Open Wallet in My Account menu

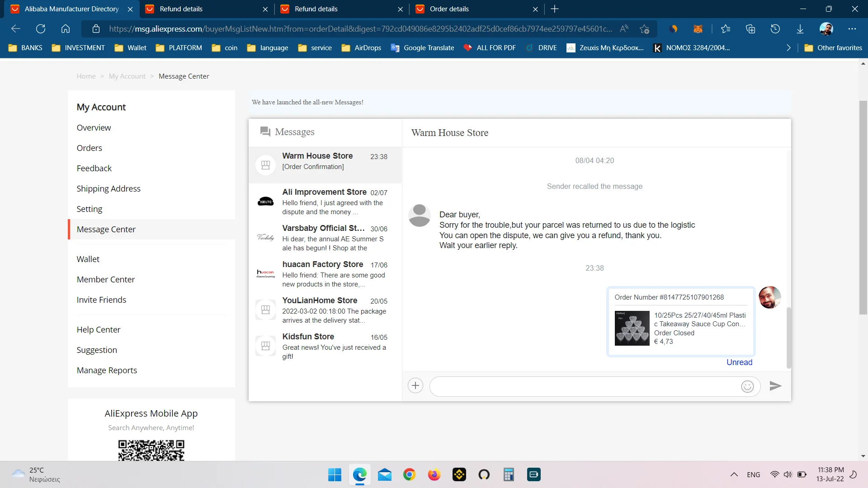pyautogui.click(x=88, y=259)
